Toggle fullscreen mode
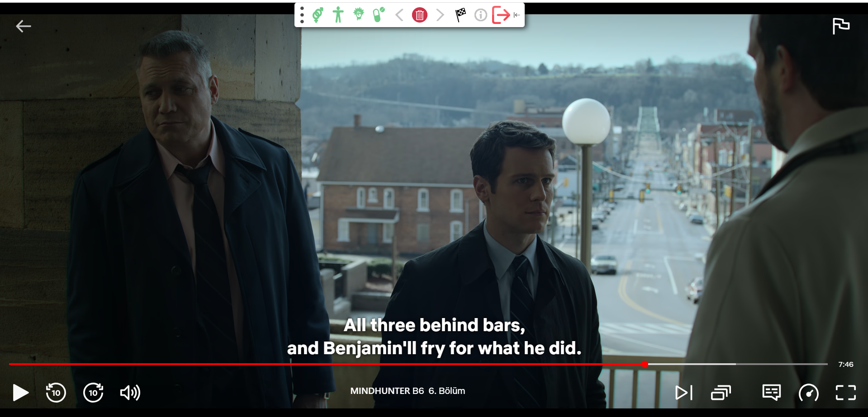Screen dimensions: 868x417 click(845, 392)
